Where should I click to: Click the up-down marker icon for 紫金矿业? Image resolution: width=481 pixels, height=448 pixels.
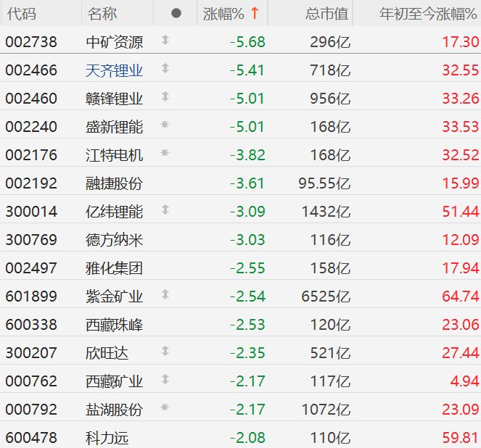click(x=165, y=294)
